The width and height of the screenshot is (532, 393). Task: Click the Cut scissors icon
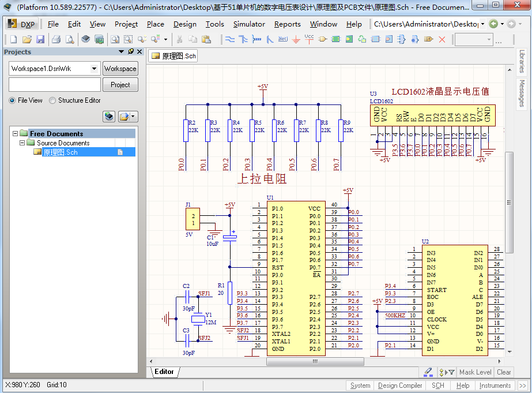click(x=180, y=39)
